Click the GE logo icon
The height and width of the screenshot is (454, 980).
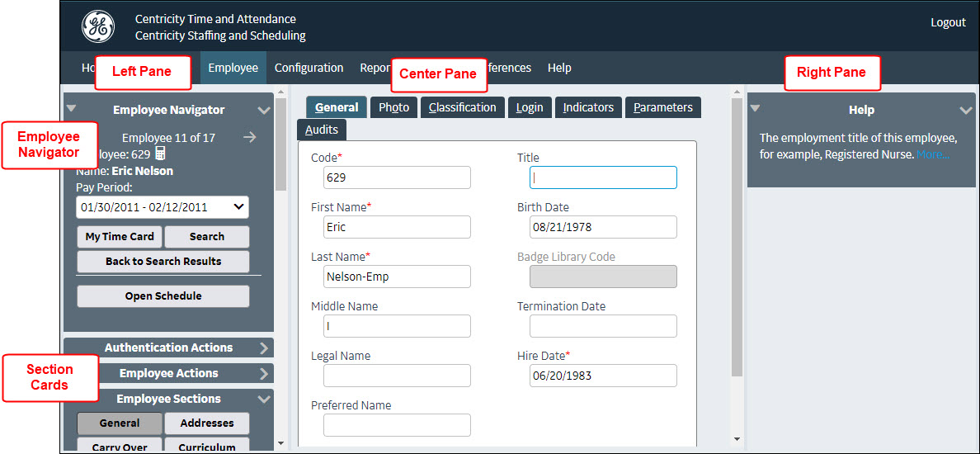click(x=98, y=27)
